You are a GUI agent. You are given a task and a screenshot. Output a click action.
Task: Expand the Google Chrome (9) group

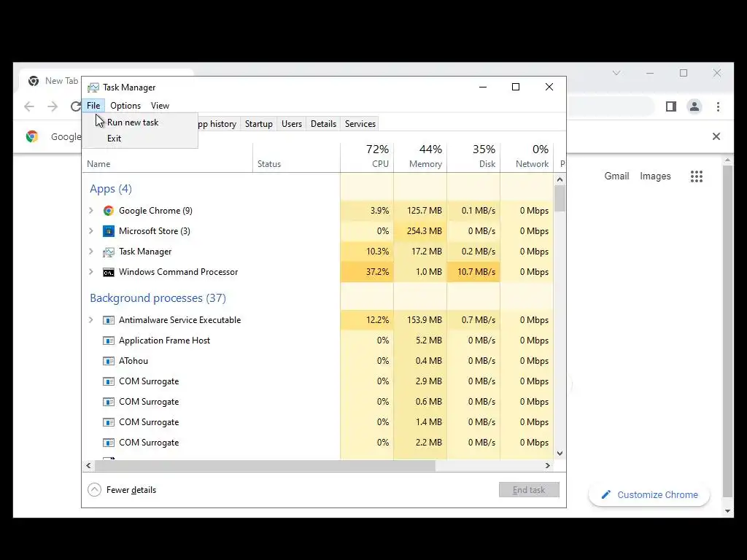tap(91, 211)
